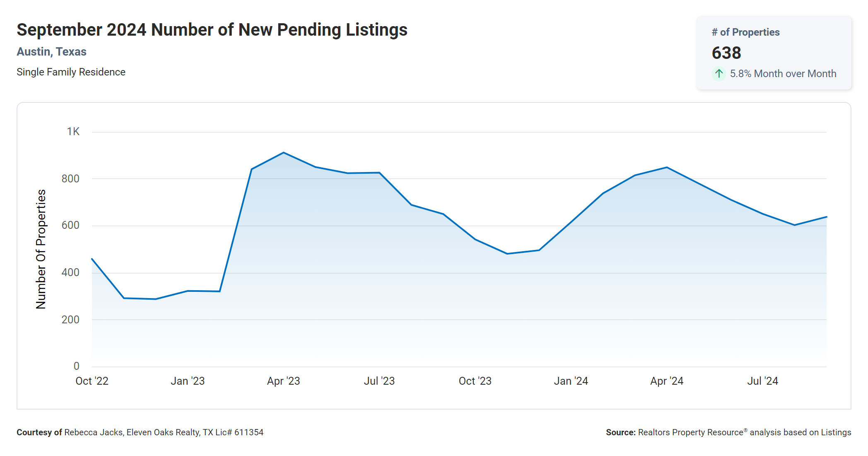Click the Apr '24 x-axis label
The width and height of the screenshot is (868, 456).
(667, 381)
